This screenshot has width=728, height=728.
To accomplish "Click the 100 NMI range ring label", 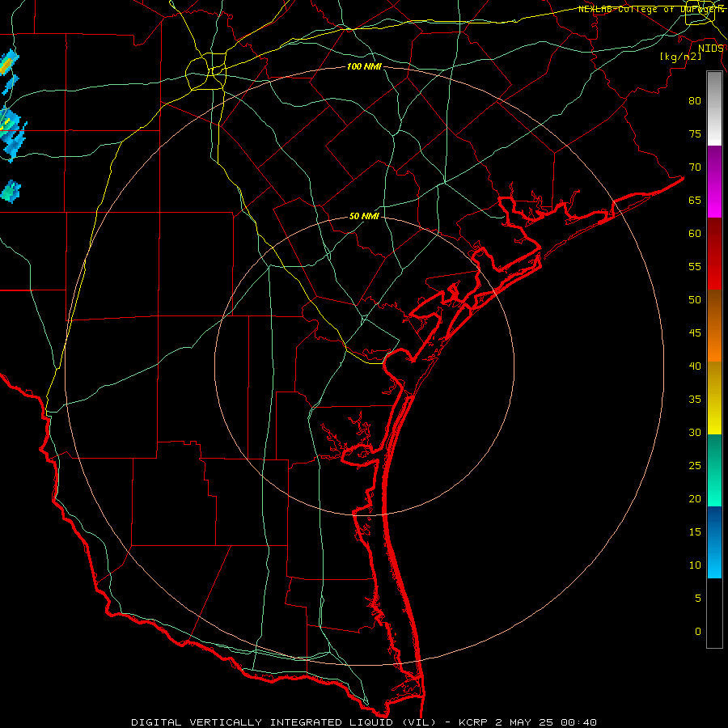I will [364, 67].
